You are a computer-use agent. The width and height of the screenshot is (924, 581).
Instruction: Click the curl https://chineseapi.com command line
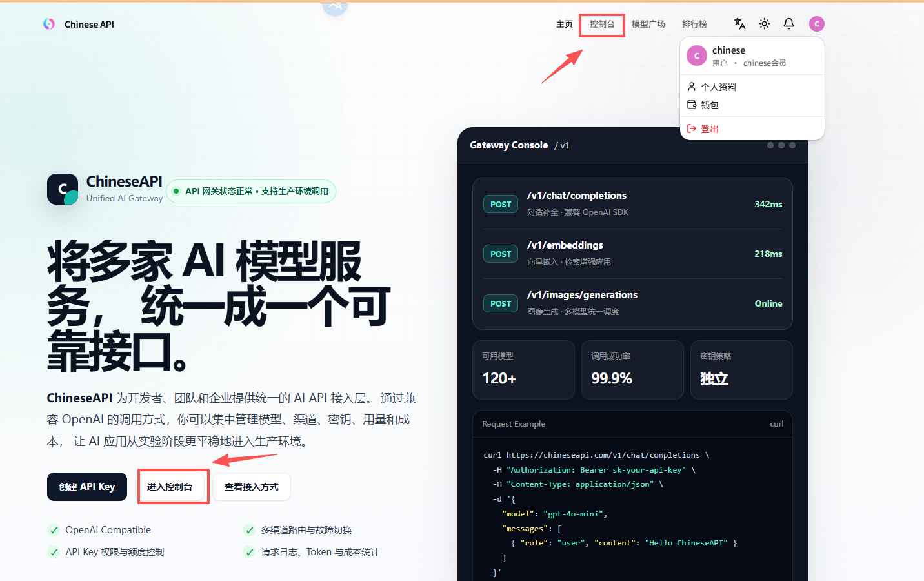point(596,455)
